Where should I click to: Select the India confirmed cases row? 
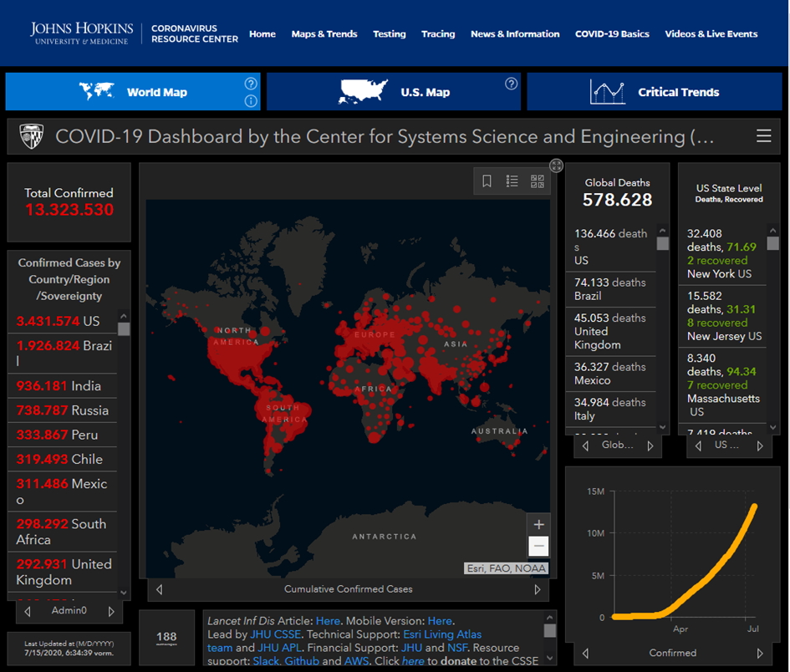[x=63, y=386]
